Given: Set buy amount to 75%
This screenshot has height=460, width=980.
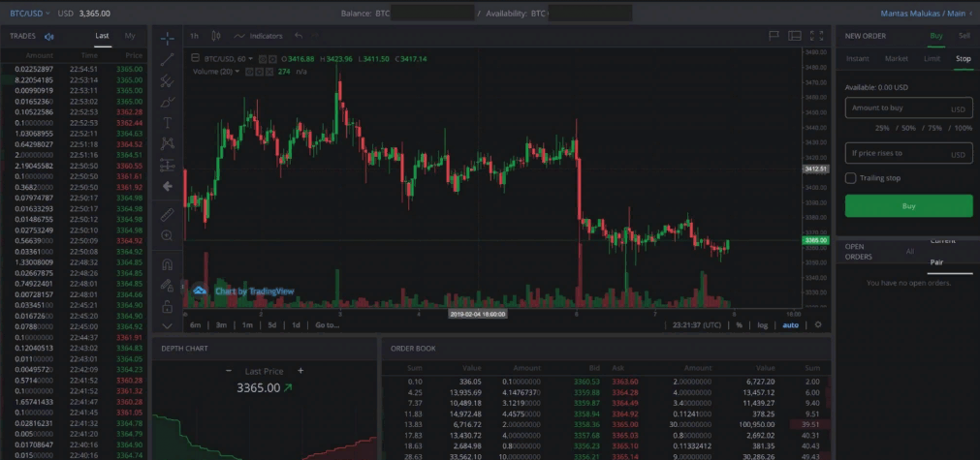Looking at the screenshot, I should pos(934,128).
